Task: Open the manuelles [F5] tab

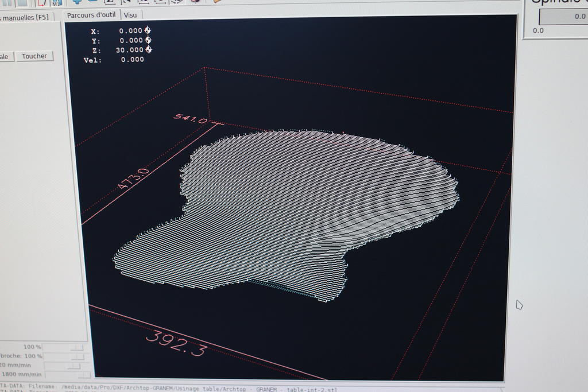Action: coord(26,17)
